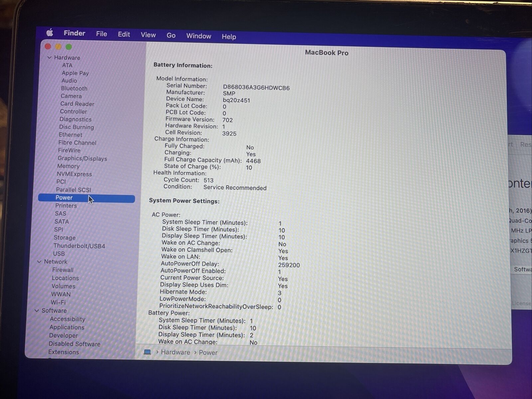Select Apple Pay in the sidebar

(75, 73)
